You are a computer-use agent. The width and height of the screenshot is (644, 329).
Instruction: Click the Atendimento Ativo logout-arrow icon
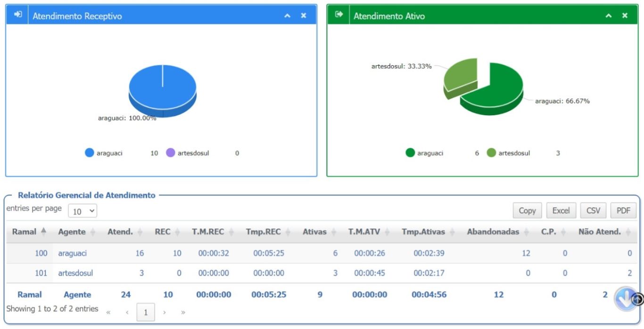[x=339, y=15]
